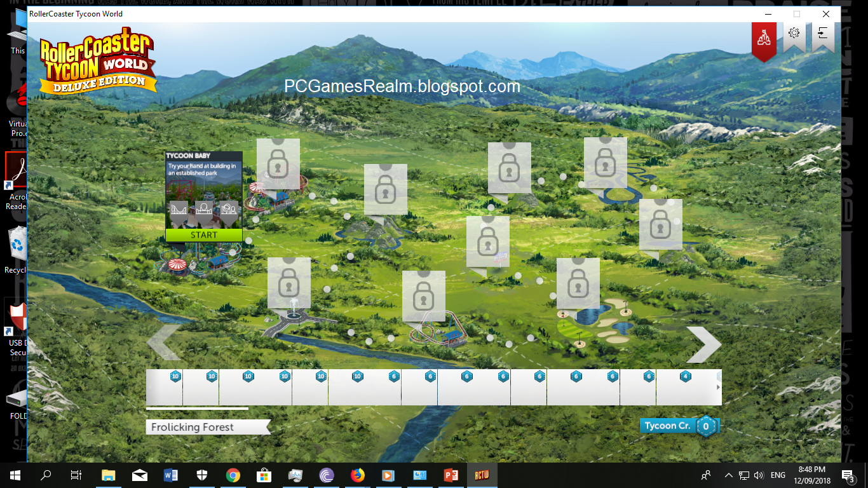Image resolution: width=868 pixels, height=488 pixels.
Task: Click the first hexagon badge showing 10
Action: click(175, 376)
